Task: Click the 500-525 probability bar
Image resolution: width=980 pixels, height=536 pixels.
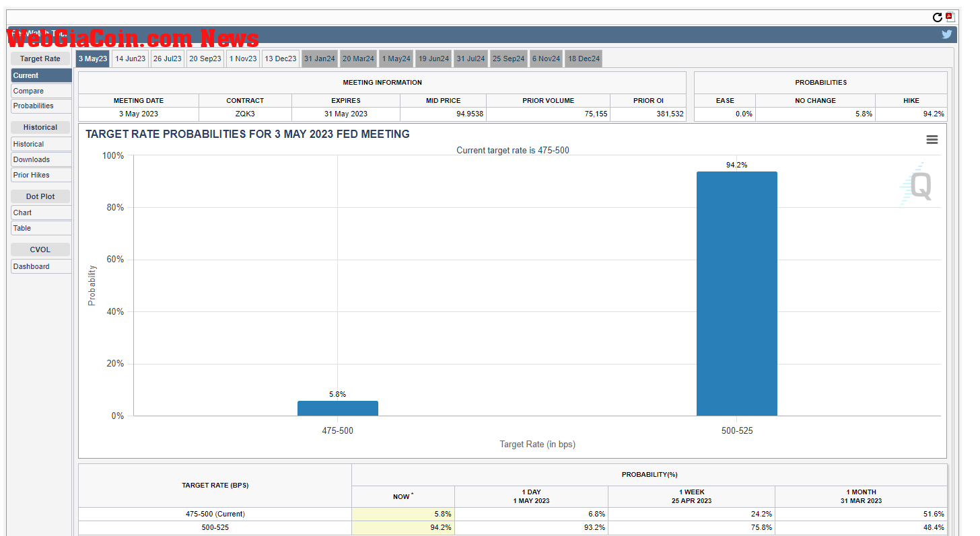Action: (737, 294)
